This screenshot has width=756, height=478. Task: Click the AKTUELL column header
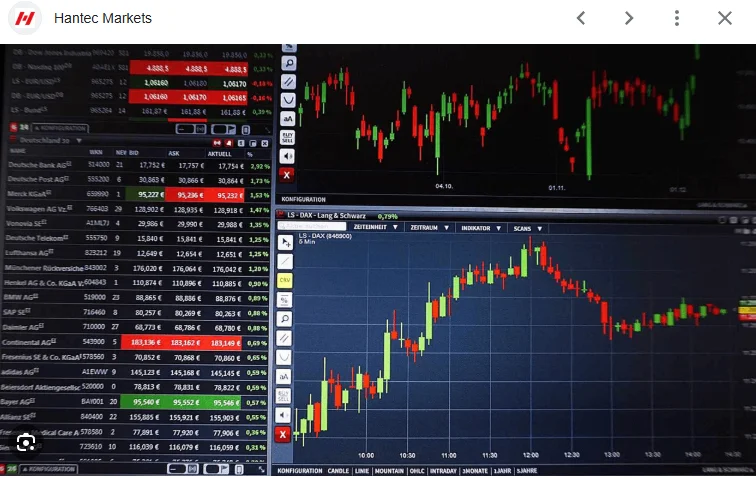click(219, 154)
